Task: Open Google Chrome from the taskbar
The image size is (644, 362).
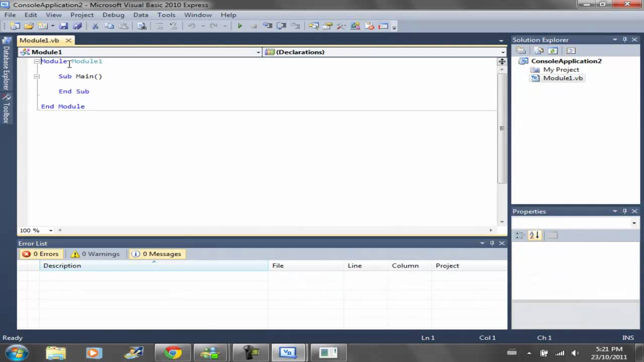Action: click(173, 353)
